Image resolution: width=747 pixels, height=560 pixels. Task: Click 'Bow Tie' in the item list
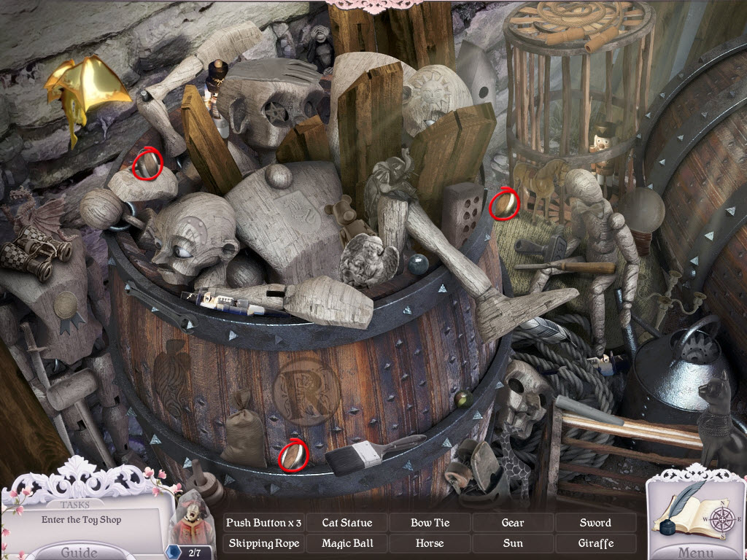pyautogui.click(x=430, y=523)
